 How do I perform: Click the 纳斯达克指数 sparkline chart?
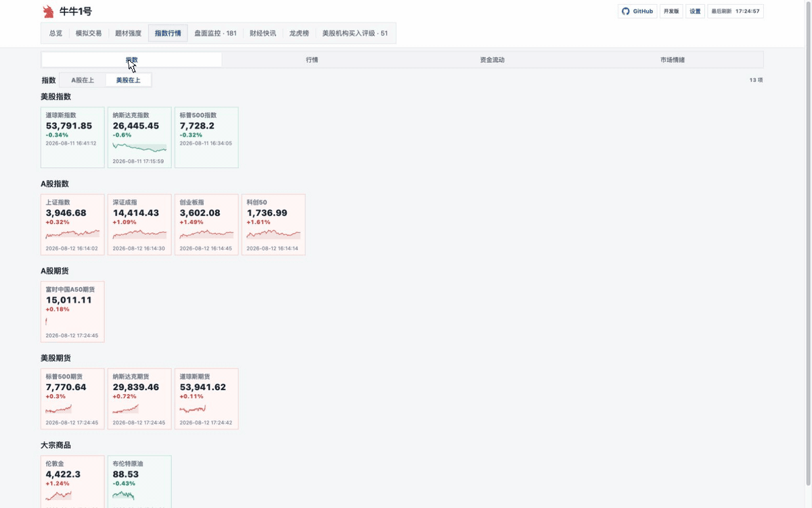click(x=139, y=147)
